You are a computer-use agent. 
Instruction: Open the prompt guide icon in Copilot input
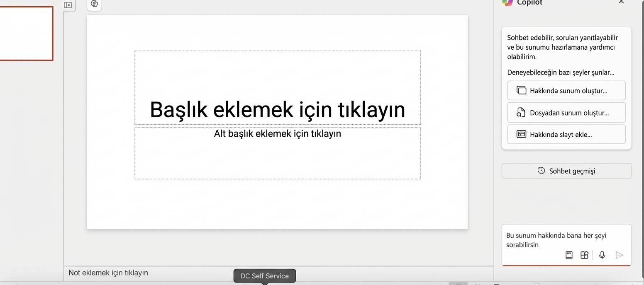(x=569, y=255)
